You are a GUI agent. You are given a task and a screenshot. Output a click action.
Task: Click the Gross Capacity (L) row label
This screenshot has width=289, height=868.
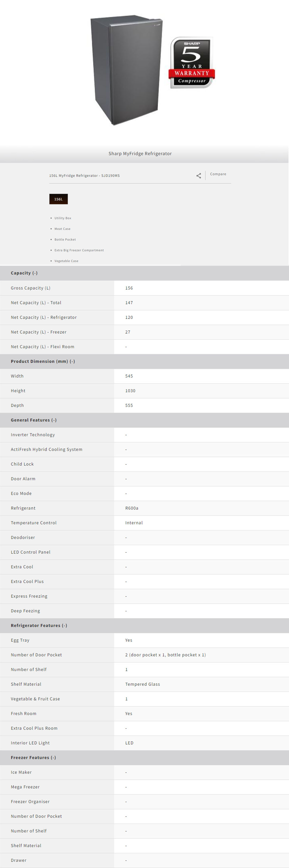[x=31, y=288]
